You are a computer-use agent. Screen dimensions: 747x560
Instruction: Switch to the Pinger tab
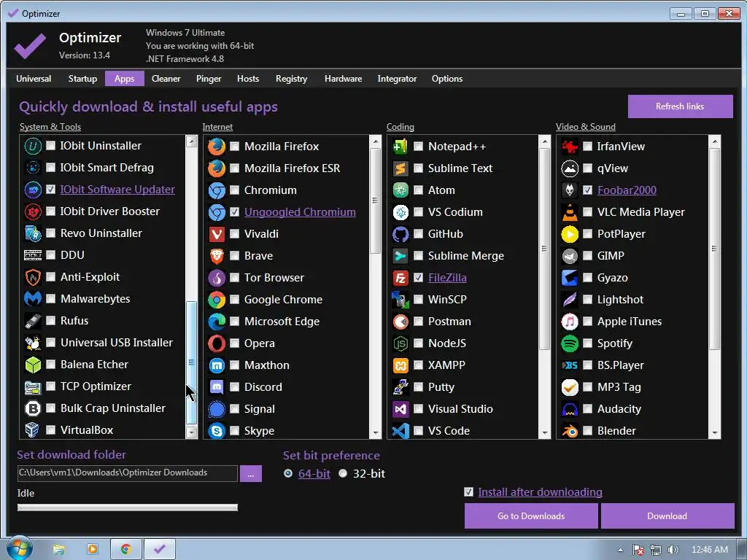pyautogui.click(x=209, y=79)
